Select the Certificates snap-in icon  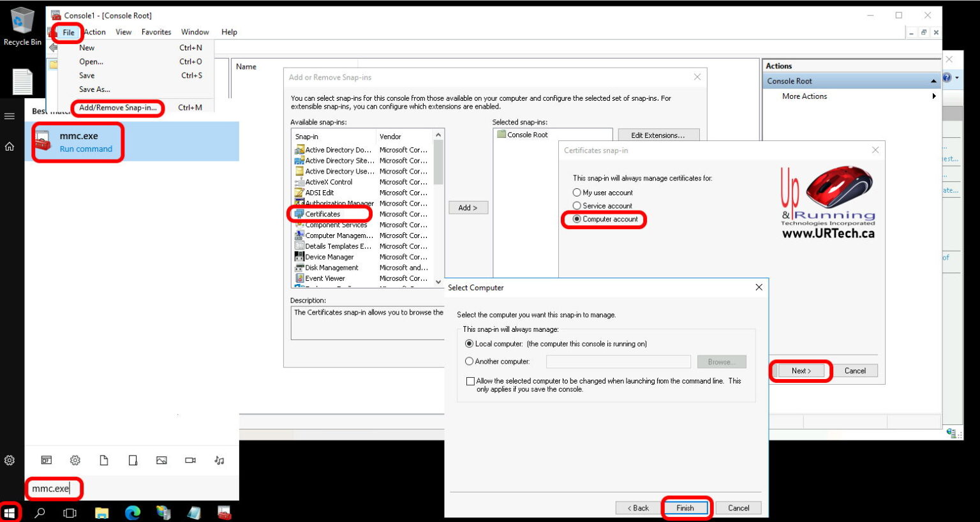point(301,214)
